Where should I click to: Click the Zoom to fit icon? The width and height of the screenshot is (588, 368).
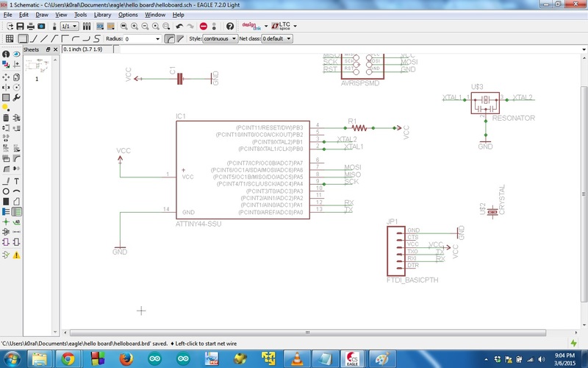click(x=123, y=26)
